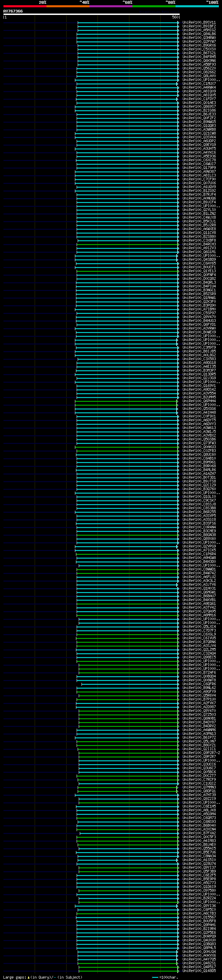Select the last hit UniRef100_Q148D5

(199, 971)
